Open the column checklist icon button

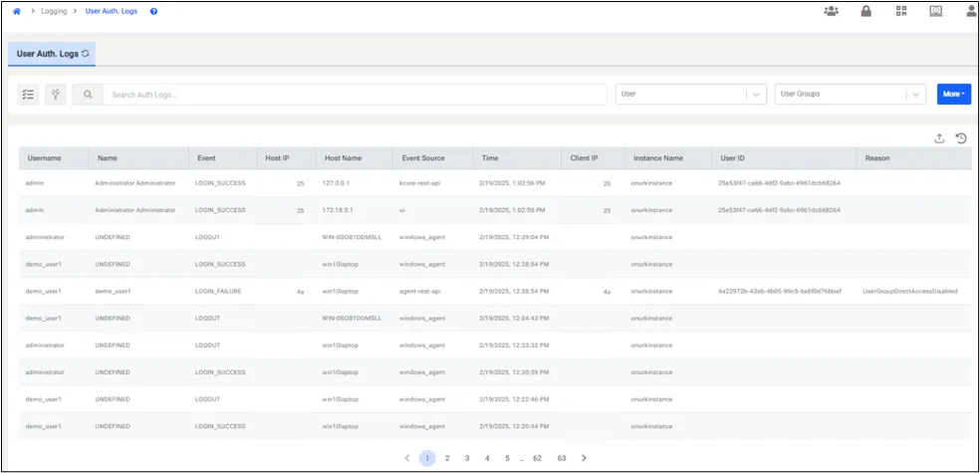click(28, 95)
